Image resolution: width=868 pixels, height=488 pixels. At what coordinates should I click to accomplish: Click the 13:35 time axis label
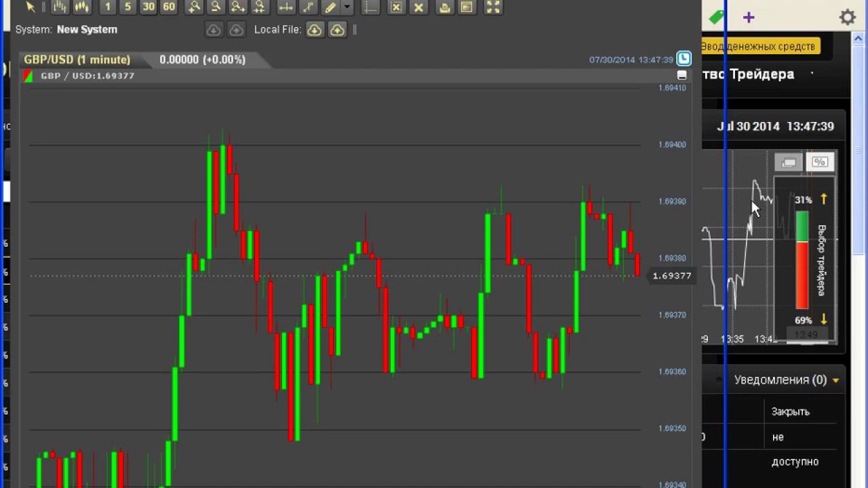(x=732, y=339)
